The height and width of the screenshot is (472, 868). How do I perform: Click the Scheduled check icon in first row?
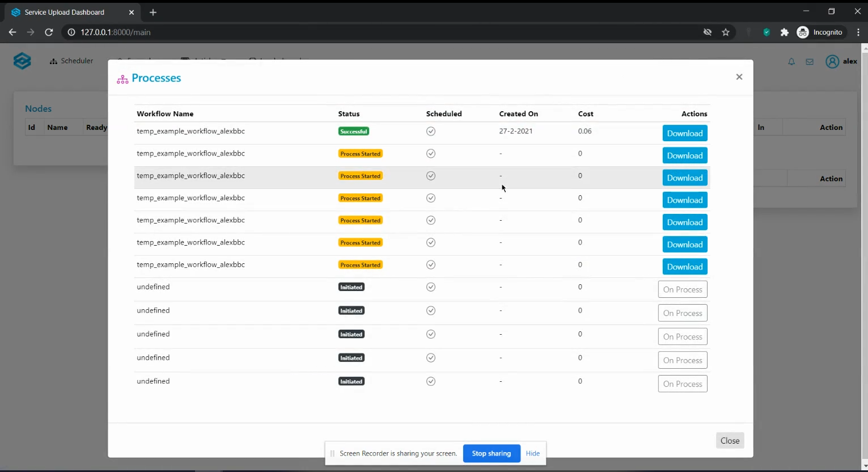click(x=431, y=132)
